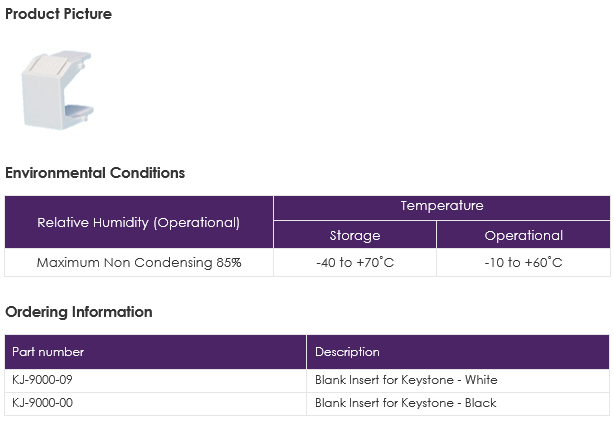Click the white keystone blank insert product image
Screen dimensions: 614x427
[x=58, y=90]
